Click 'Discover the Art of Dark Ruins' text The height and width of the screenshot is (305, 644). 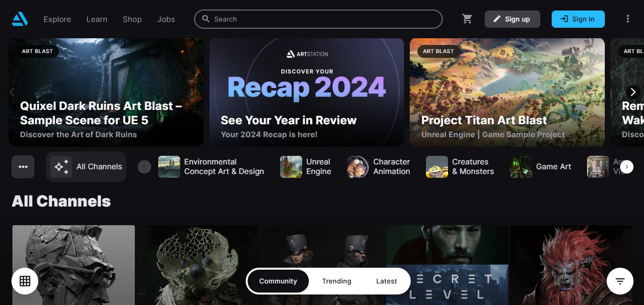[78, 135]
